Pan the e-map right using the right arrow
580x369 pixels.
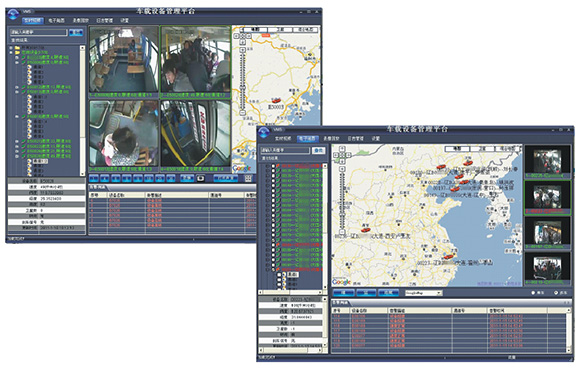[348, 155]
